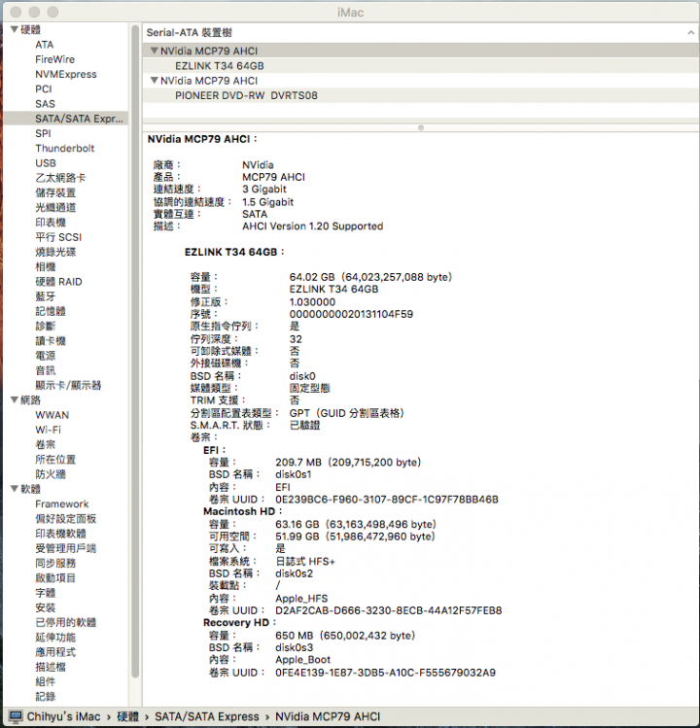Open 平行 SCSI category
Viewport: 700px width, 728px height.
[x=58, y=237]
